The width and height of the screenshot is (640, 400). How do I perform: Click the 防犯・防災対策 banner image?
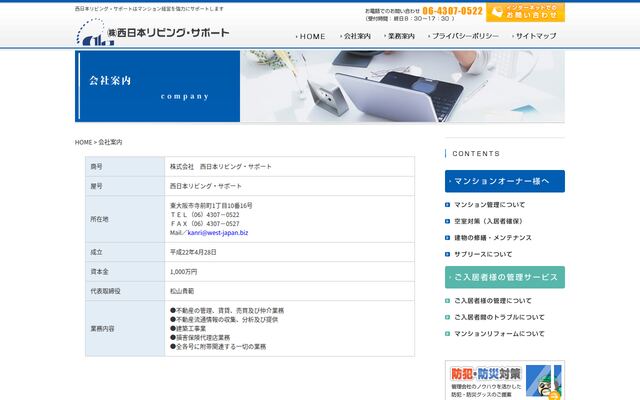505,380
